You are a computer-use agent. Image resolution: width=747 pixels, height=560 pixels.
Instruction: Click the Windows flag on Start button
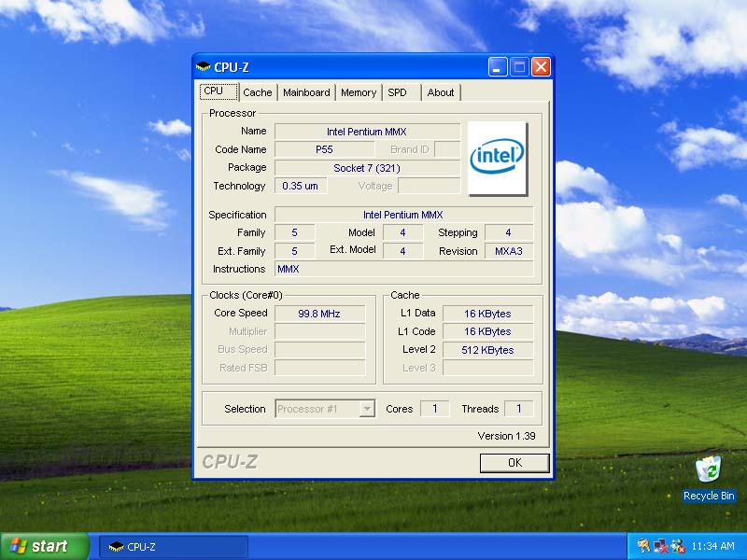click(x=19, y=546)
